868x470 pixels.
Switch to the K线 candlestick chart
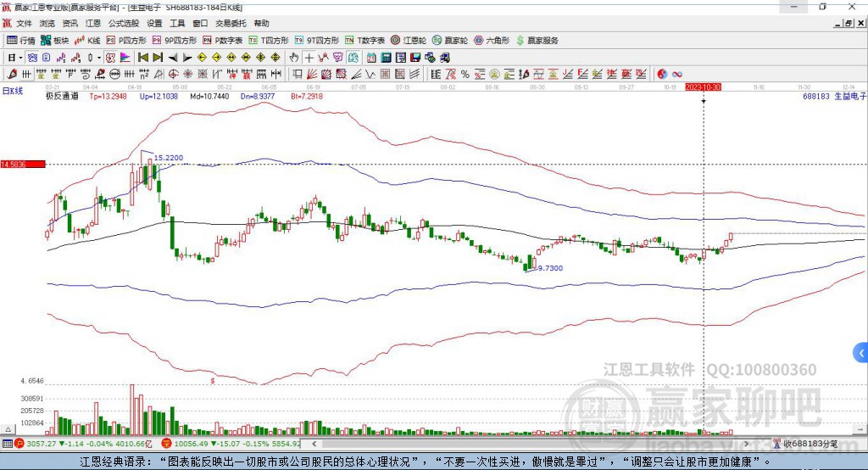coord(87,41)
